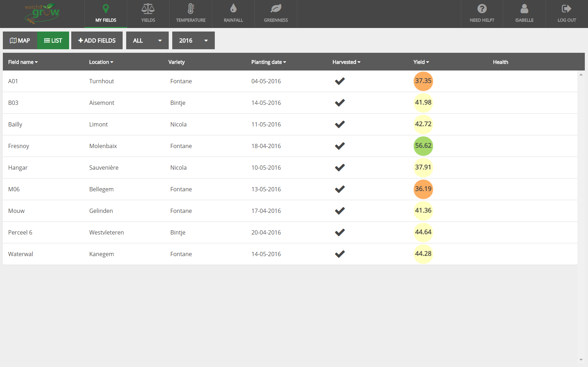This screenshot has width=588, height=367.
Task: Click location Sauvenière
Action: [104, 168]
